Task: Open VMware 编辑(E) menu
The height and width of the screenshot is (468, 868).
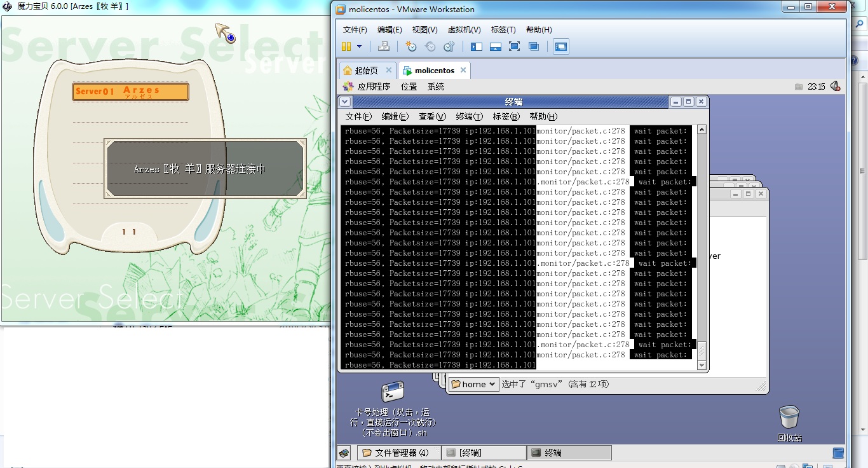Action: tap(390, 30)
